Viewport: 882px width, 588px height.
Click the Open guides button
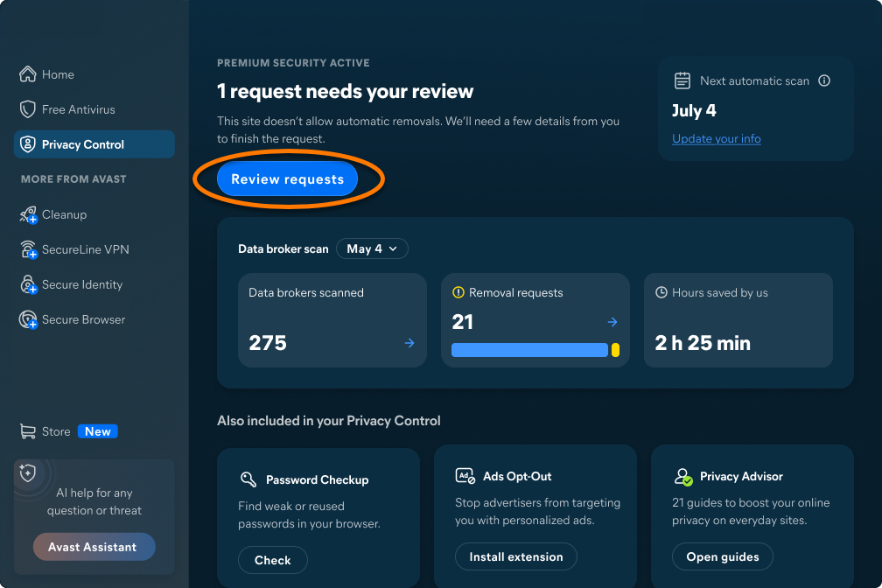click(x=722, y=556)
